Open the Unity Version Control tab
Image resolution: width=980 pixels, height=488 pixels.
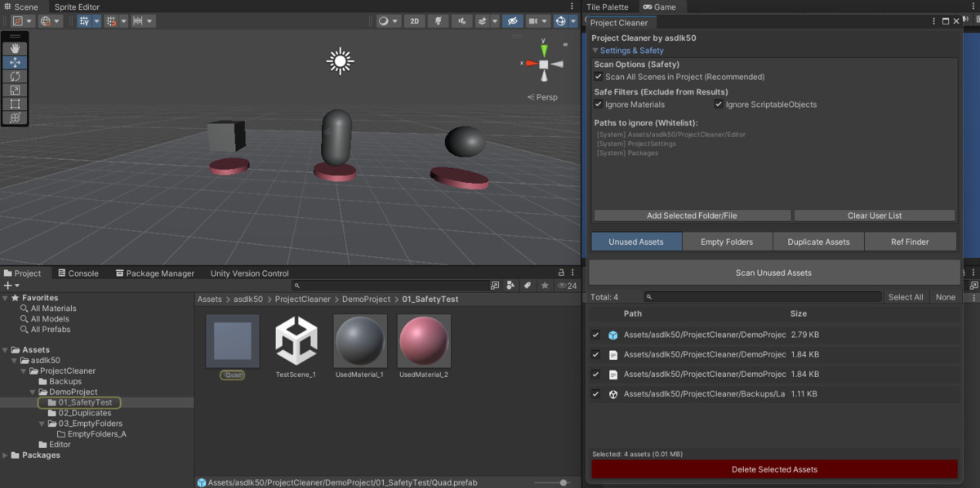click(x=249, y=273)
